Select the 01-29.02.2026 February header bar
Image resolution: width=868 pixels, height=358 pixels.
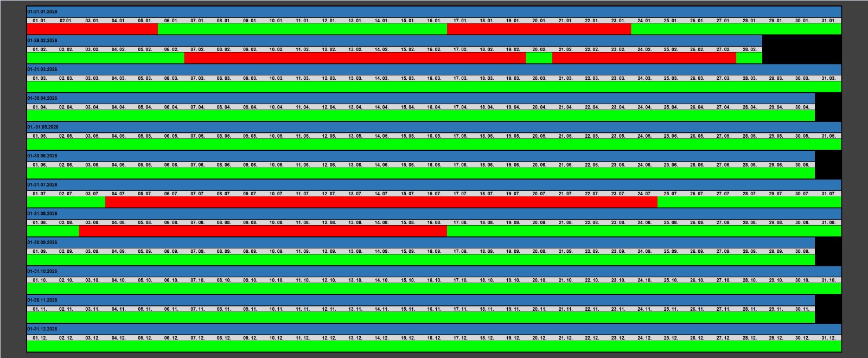click(x=394, y=40)
